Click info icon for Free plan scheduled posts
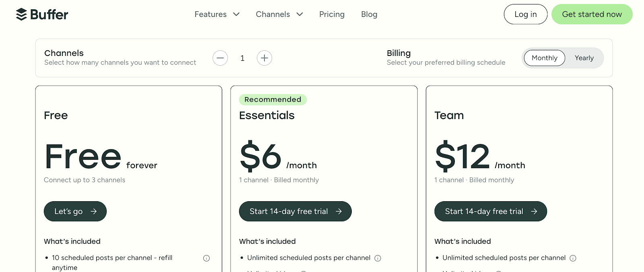Viewport: 644px width, 272px height. pos(206,258)
